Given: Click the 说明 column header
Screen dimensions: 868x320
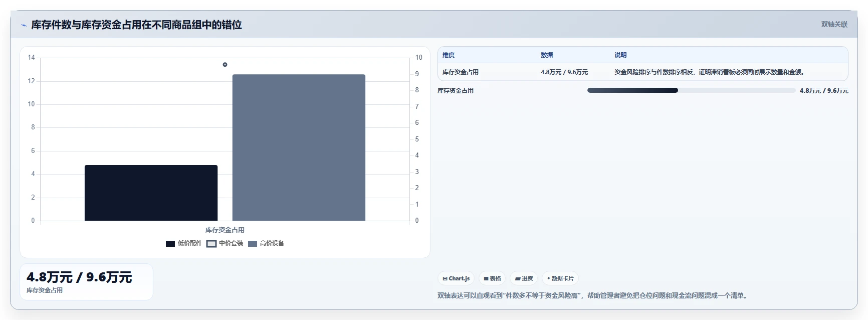Looking at the screenshot, I should (x=620, y=55).
